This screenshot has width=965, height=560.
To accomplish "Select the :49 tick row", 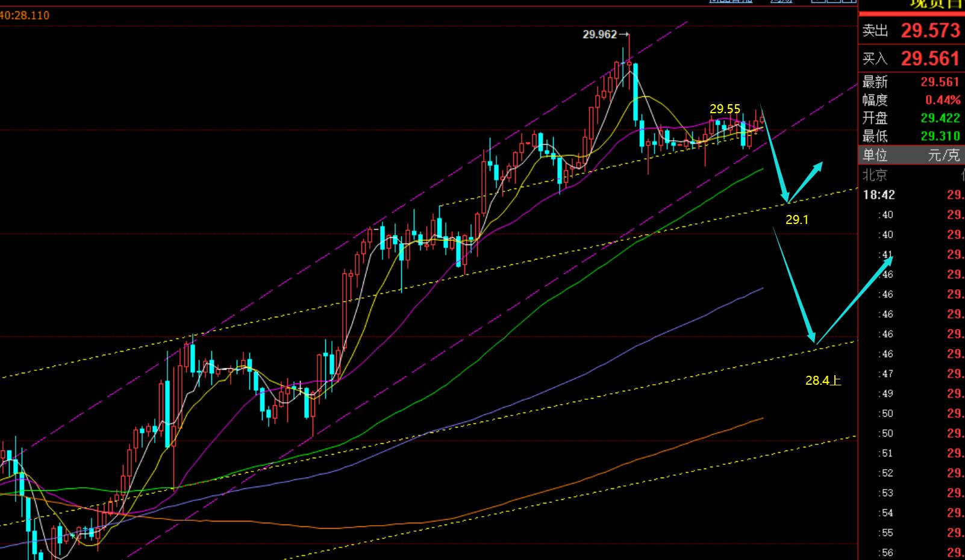I will [x=911, y=394].
